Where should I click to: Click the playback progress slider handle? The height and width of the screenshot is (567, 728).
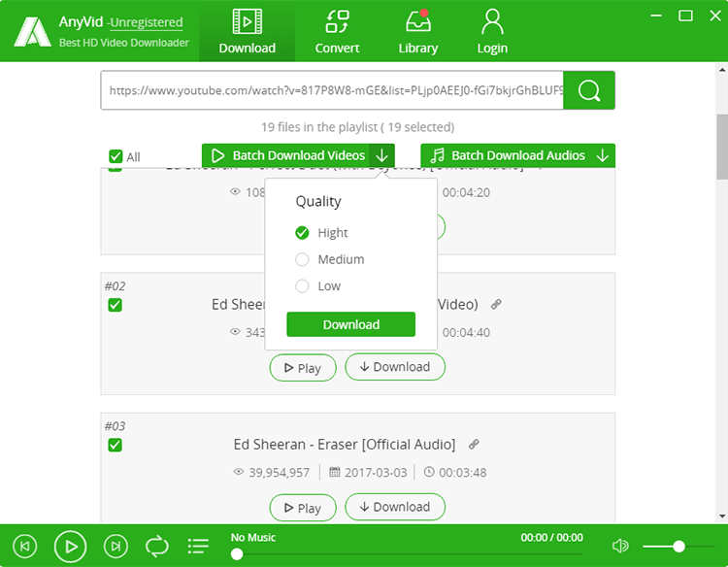(237, 553)
